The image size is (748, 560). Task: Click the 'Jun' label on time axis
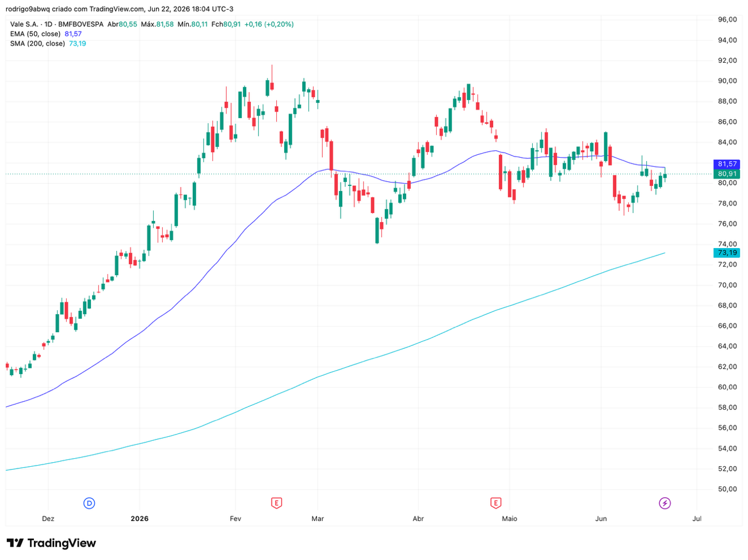(x=601, y=519)
